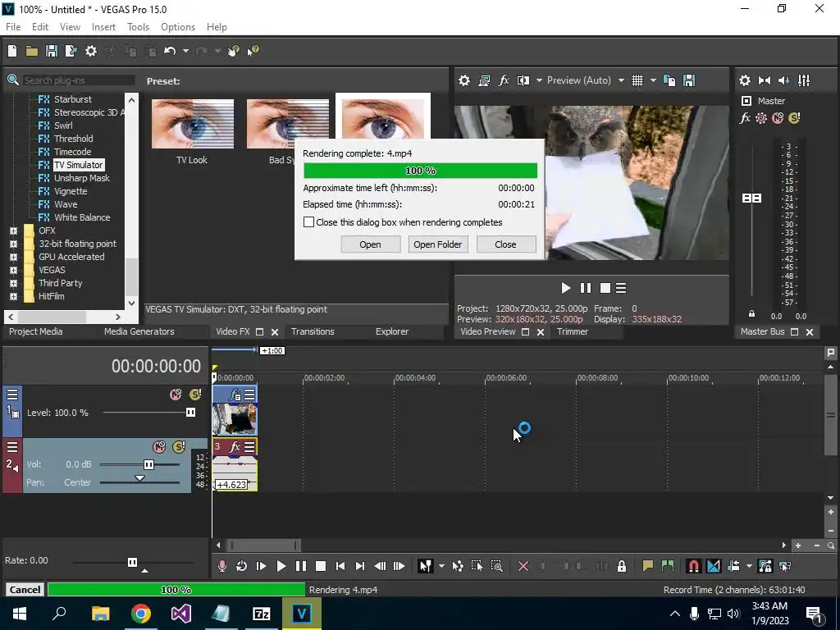This screenshot has height=630, width=840.
Task: Open project Properties gear in main toolbar
Action: [91, 51]
